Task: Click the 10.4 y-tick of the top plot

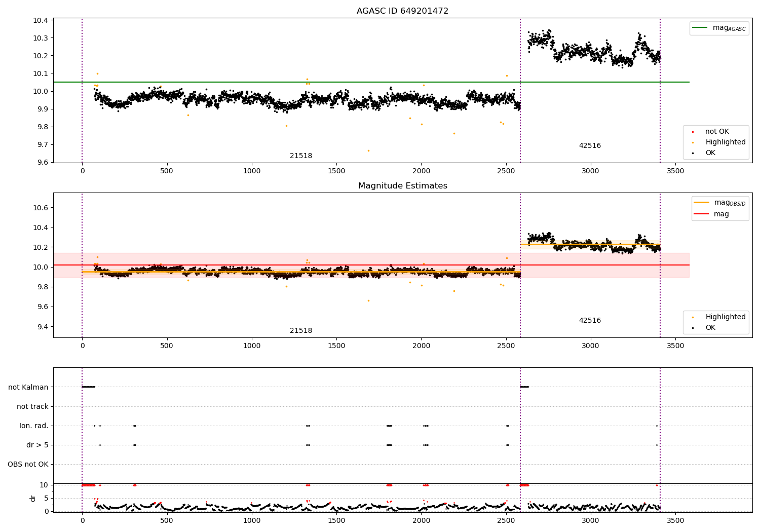Action: pyautogui.click(x=41, y=20)
